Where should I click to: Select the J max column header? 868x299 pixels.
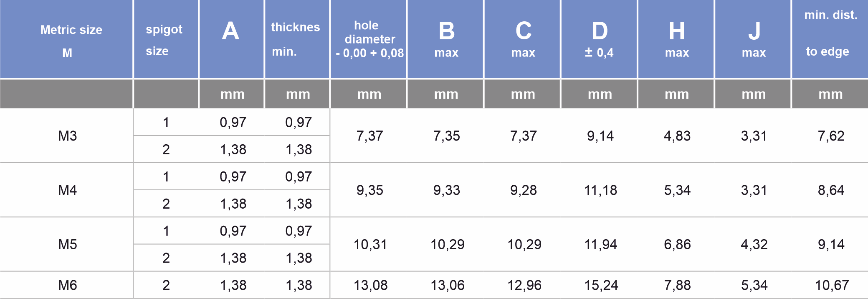coord(753,39)
